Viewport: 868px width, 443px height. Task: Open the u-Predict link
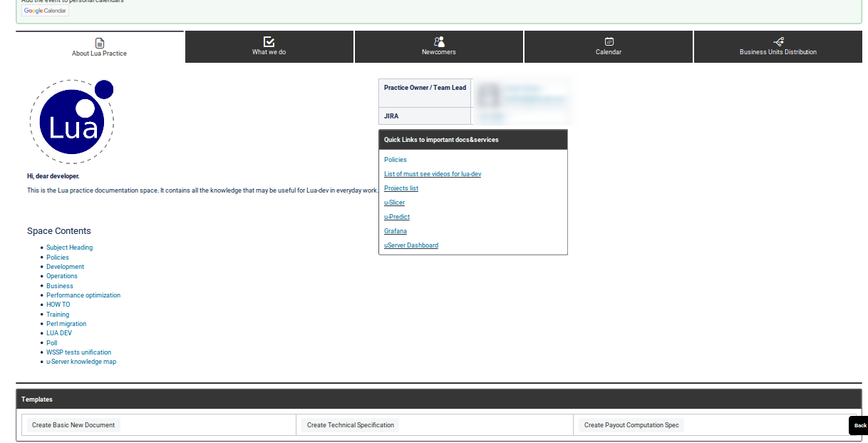click(x=397, y=217)
